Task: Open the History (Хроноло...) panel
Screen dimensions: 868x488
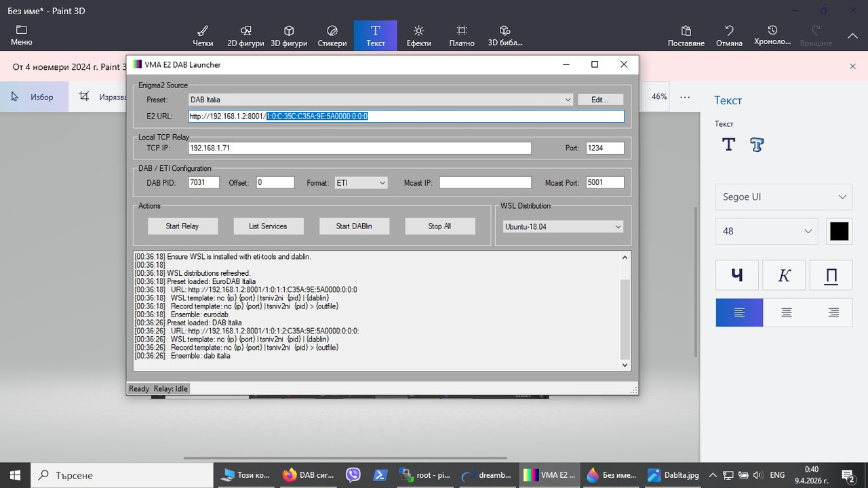Action: (772, 36)
